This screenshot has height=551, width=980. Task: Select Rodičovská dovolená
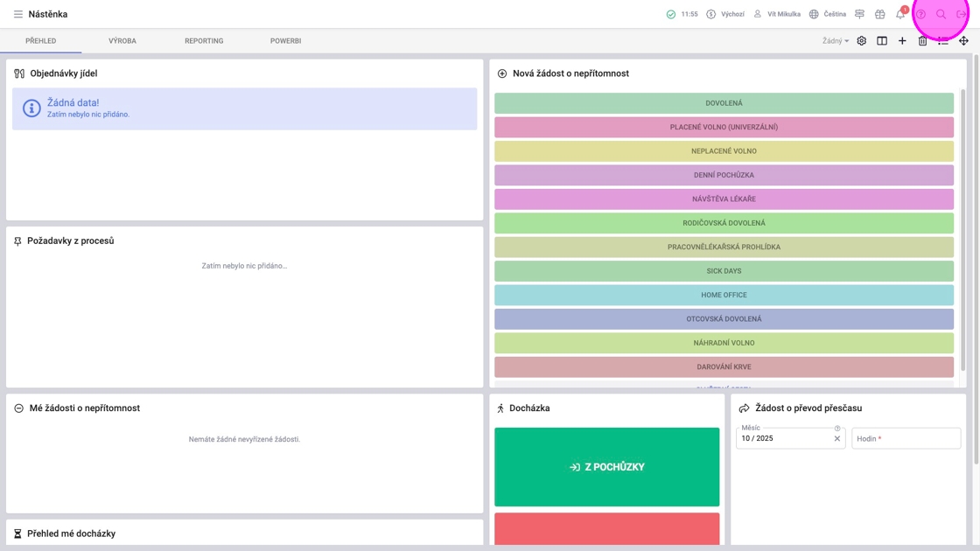pyautogui.click(x=724, y=223)
